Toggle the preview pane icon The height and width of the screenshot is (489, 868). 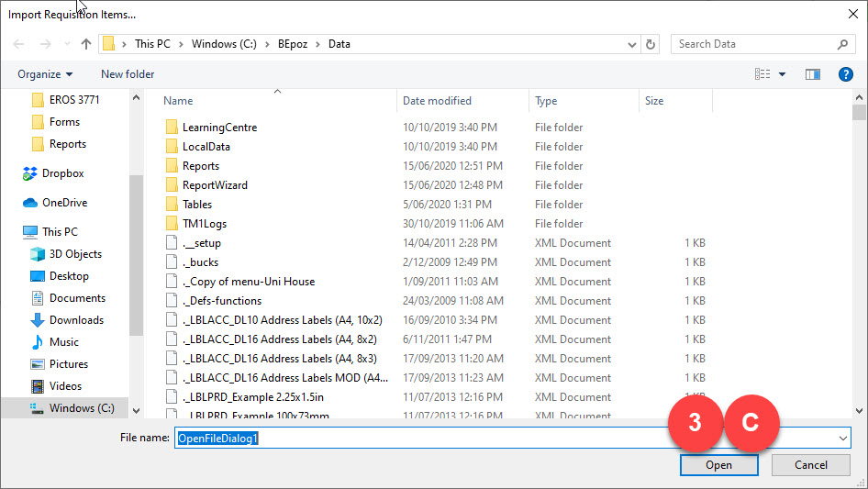812,74
